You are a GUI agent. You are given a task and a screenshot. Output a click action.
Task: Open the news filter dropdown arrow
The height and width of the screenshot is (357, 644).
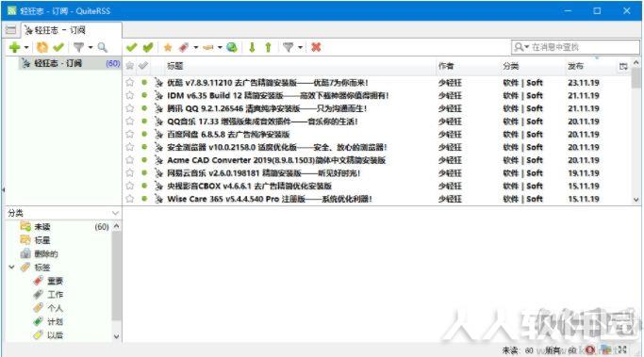point(300,48)
